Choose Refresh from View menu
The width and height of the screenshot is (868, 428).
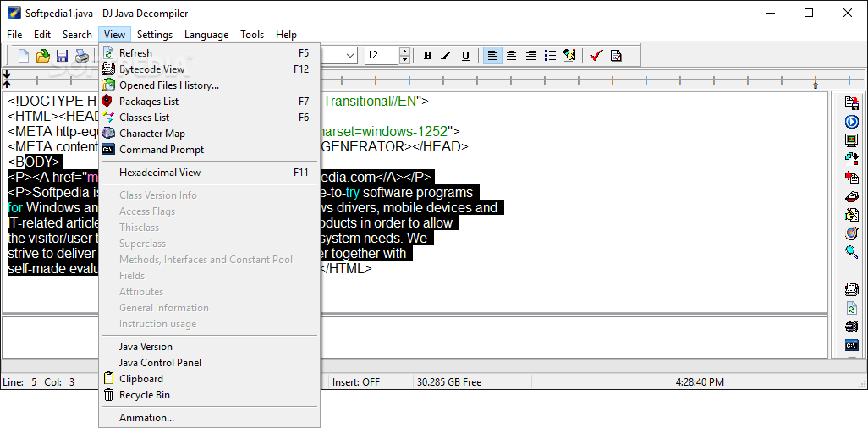point(209,53)
